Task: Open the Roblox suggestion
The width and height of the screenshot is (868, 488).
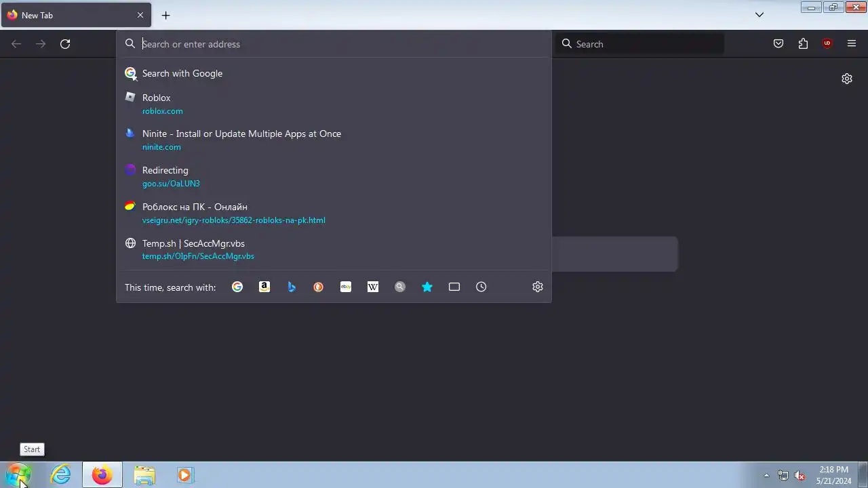Action: pos(334,104)
